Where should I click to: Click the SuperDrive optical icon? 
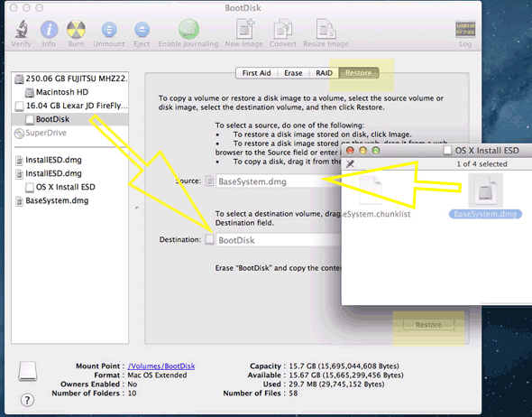click(x=19, y=133)
